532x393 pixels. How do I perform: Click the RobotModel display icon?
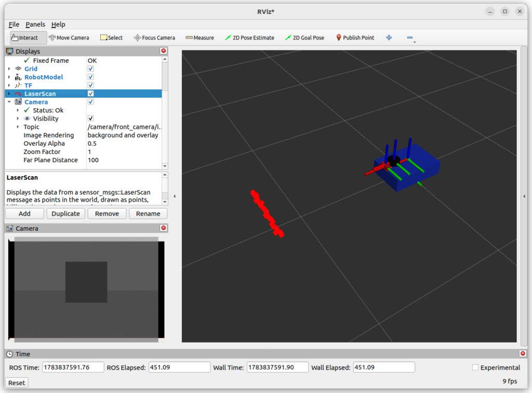point(18,77)
